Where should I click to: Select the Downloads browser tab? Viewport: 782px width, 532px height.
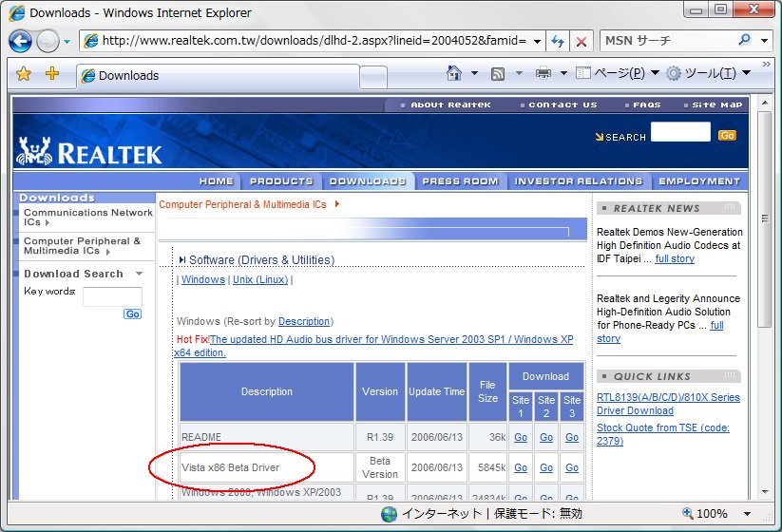218,76
